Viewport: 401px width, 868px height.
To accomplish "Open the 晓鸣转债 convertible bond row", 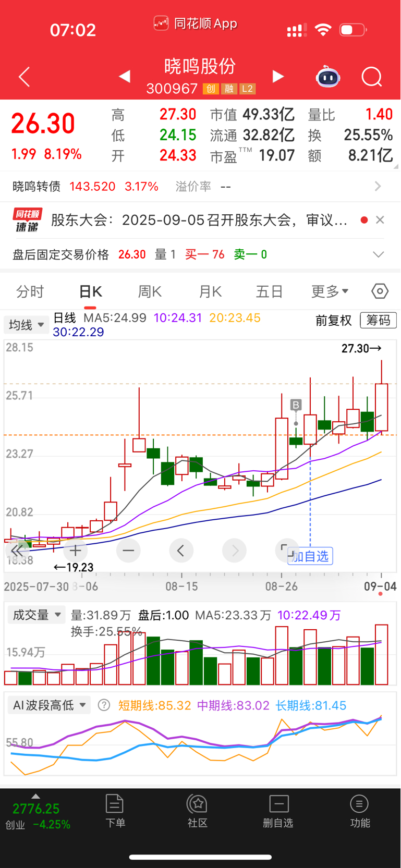I will click(200, 186).
